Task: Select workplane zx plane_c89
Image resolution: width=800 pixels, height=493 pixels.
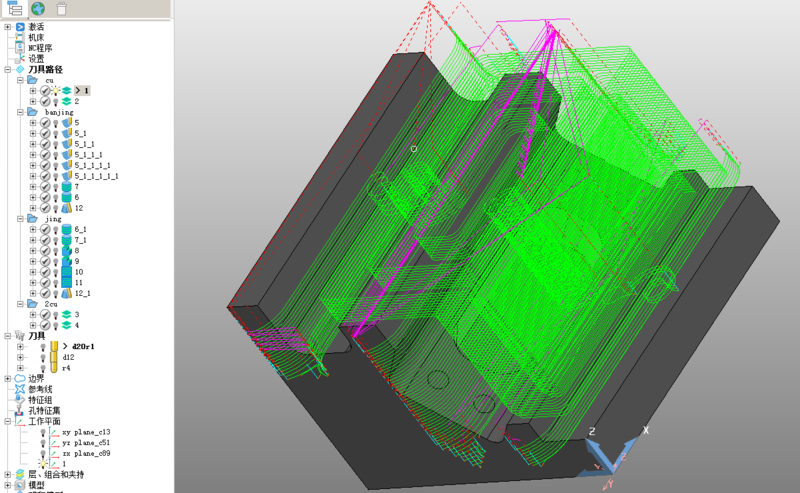Action: coord(86,453)
